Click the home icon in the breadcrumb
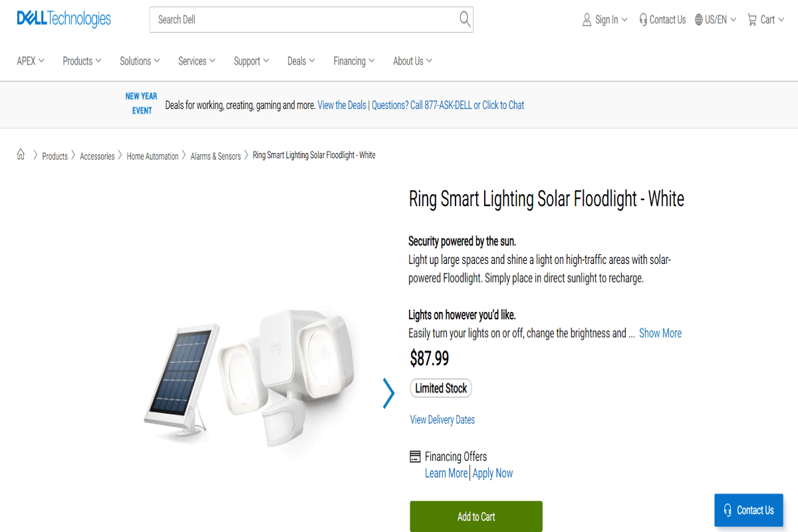 (21, 154)
